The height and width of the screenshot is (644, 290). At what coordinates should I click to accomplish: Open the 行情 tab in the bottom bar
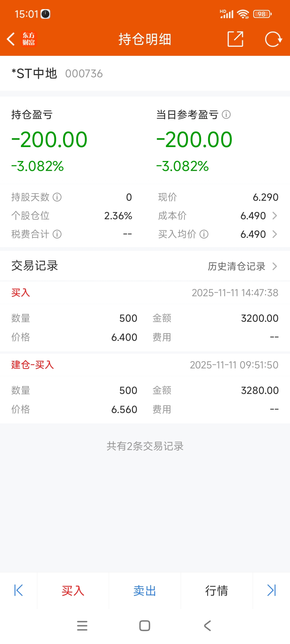217,591
